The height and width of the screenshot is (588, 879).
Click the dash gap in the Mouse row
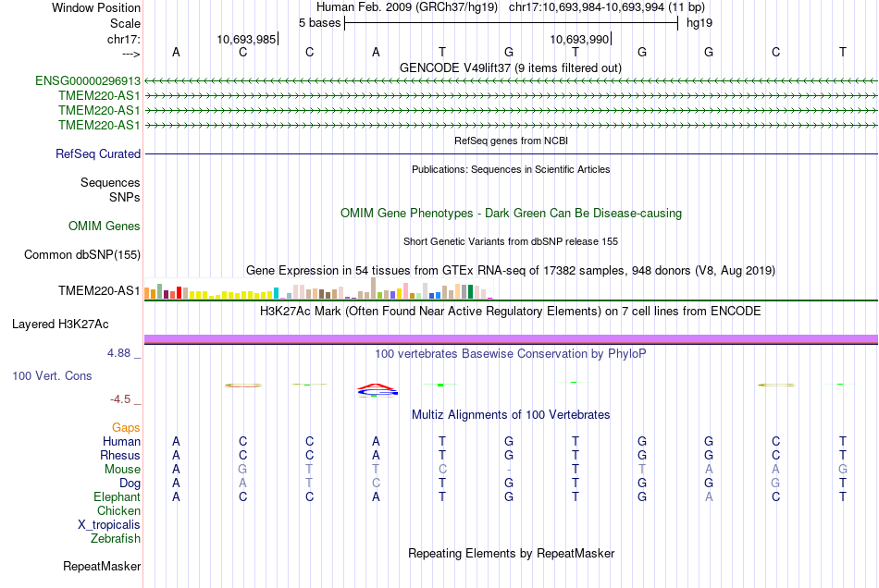(x=509, y=470)
